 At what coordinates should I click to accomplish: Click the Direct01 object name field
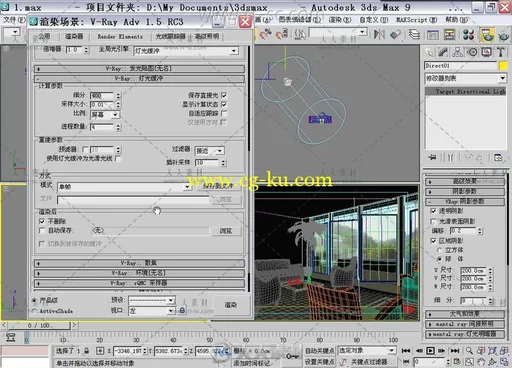point(461,66)
